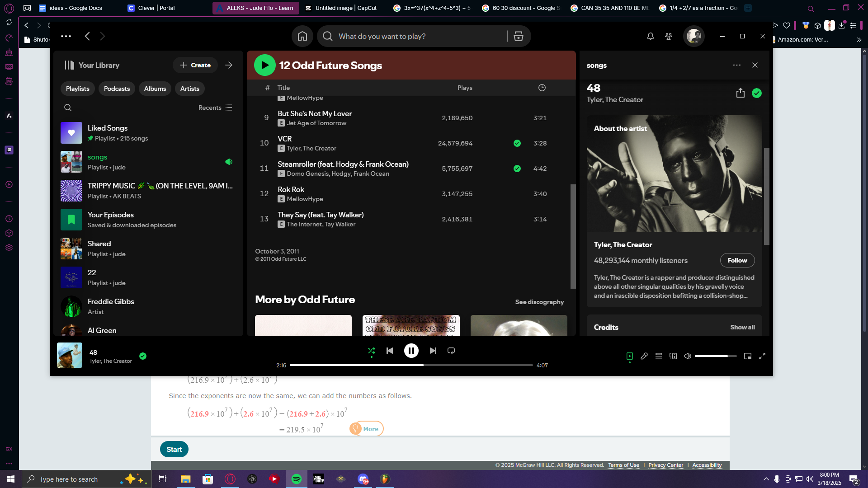Click See discography link

539,302
